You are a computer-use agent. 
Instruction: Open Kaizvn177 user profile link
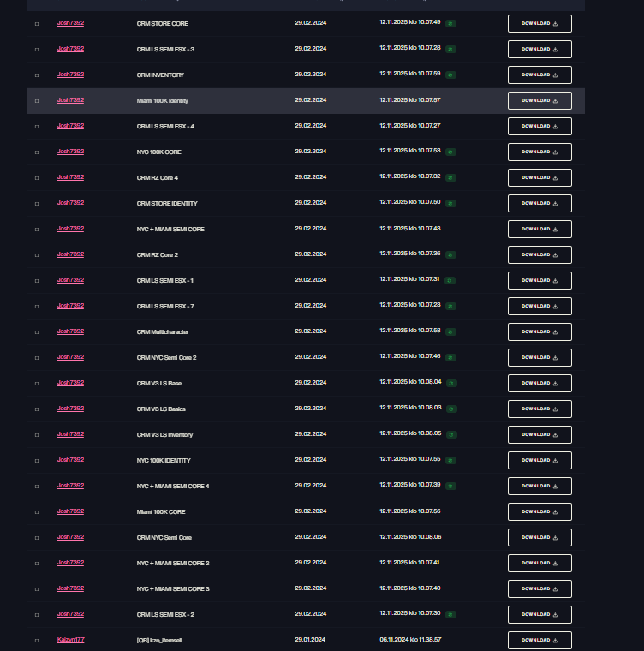click(x=70, y=640)
